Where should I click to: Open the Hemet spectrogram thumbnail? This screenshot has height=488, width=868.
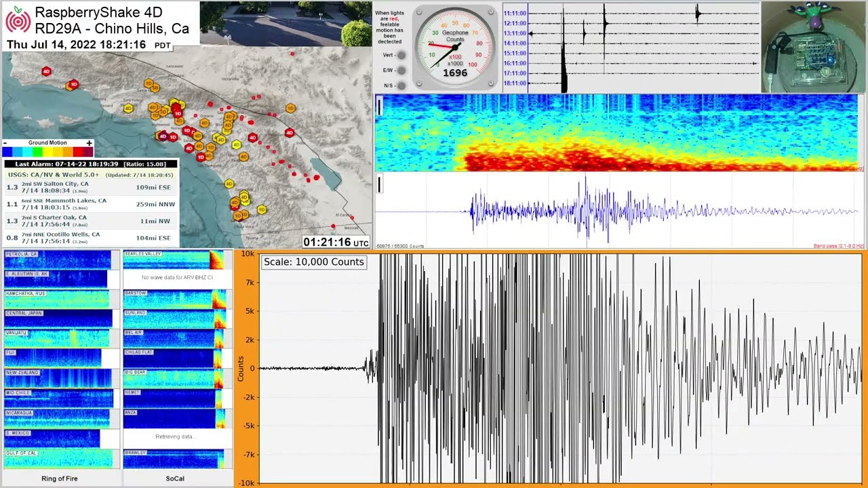pyautogui.click(x=174, y=399)
